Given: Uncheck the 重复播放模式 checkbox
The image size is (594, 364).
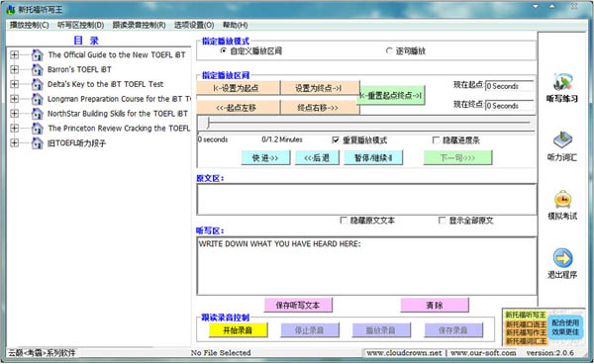Looking at the screenshot, I should click(336, 140).
